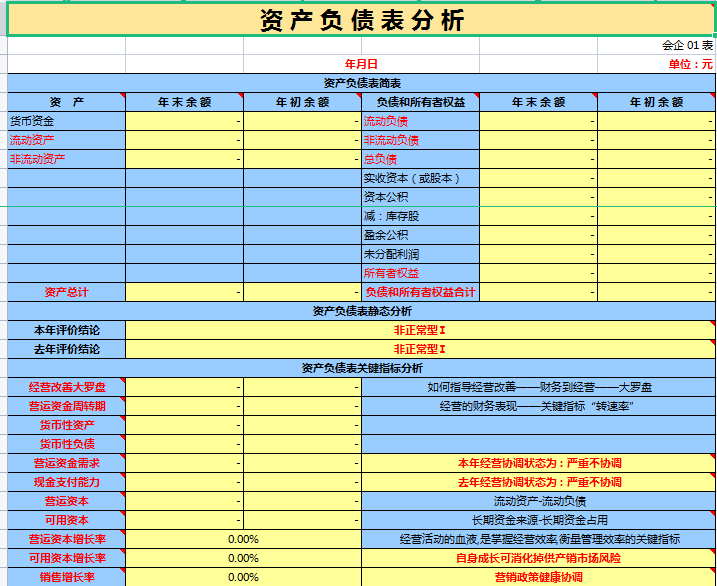Screen dimensions: 717x586
Task: Click the 非流动资产 label cell
Action: click(66, 159)
